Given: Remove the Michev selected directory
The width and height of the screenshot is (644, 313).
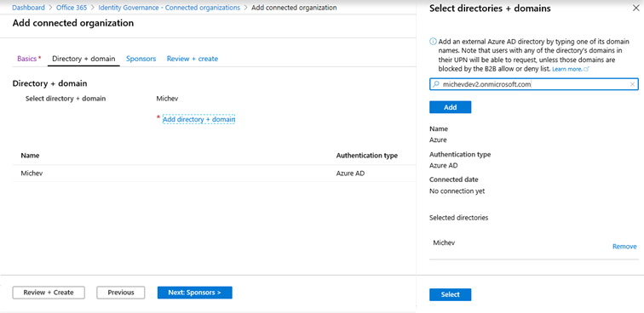Looking at the screenshot, I should point(624,247).
